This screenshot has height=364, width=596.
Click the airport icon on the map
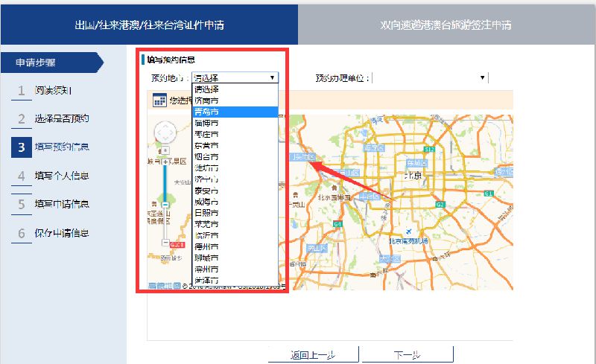click(x=408, y=232)
